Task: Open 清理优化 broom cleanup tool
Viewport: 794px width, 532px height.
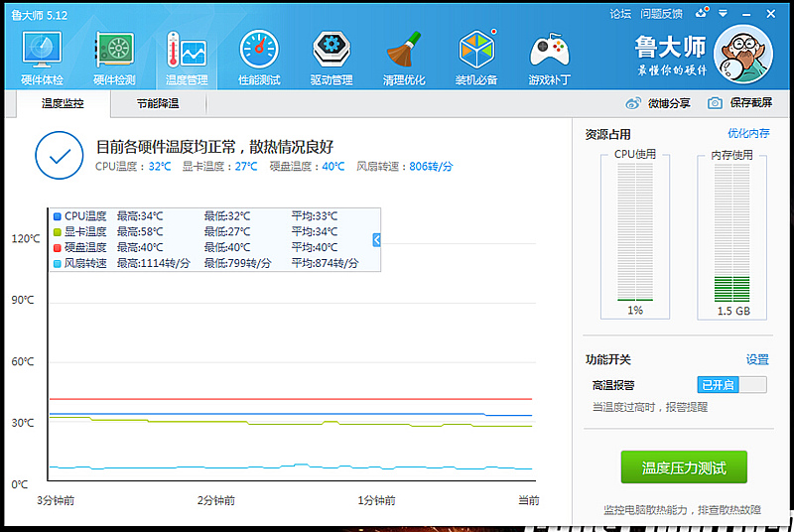Action: (404, 58)
